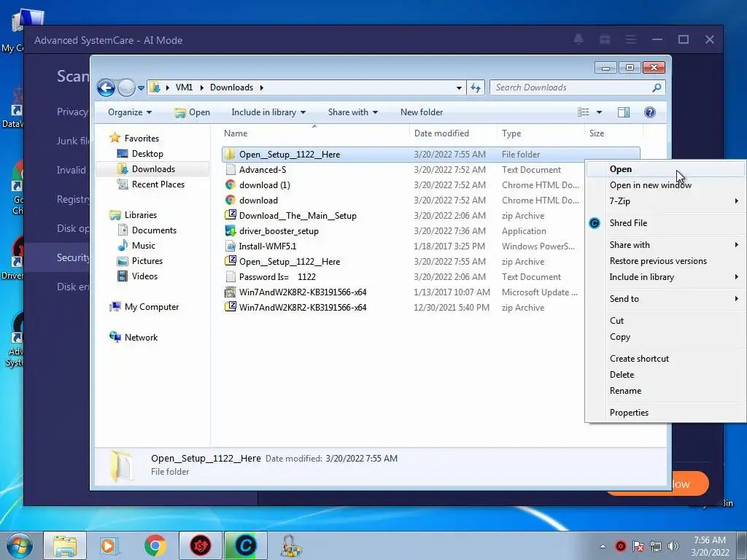Sort by the Date modified column header
The height and width of the screenshot is (560, 747).
click(441, 134)
